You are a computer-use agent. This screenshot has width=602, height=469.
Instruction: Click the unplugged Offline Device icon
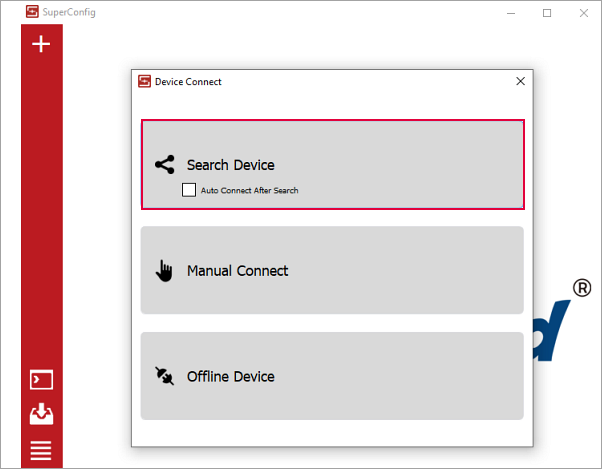point(165,377)
